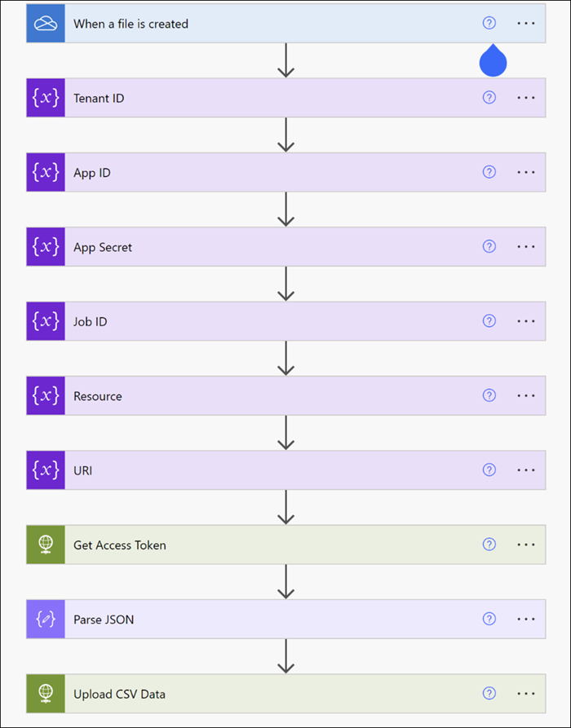This screenshot has width=571, height=728.
Task: Click the help icon on Parse JSON
Action: tap(489, 619)
